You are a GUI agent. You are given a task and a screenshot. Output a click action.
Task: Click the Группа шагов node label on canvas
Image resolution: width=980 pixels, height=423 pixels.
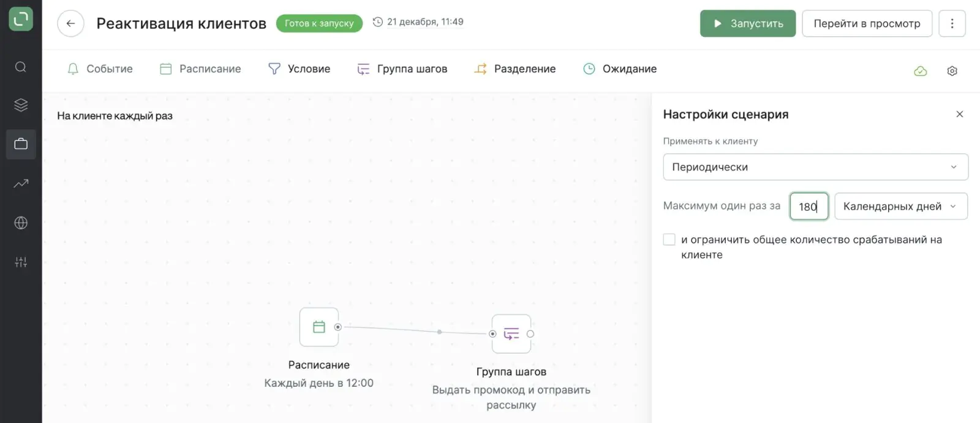511,372
